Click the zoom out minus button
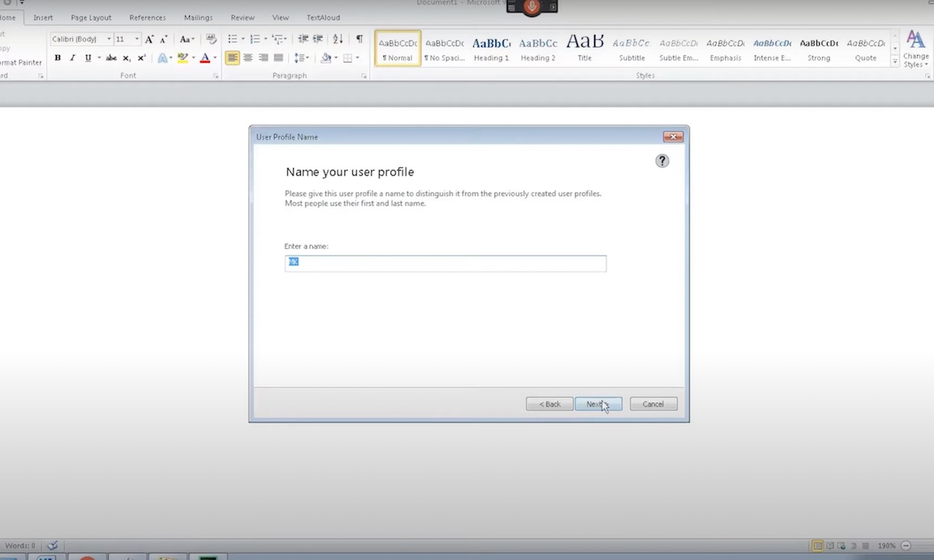 coord(906,546)
